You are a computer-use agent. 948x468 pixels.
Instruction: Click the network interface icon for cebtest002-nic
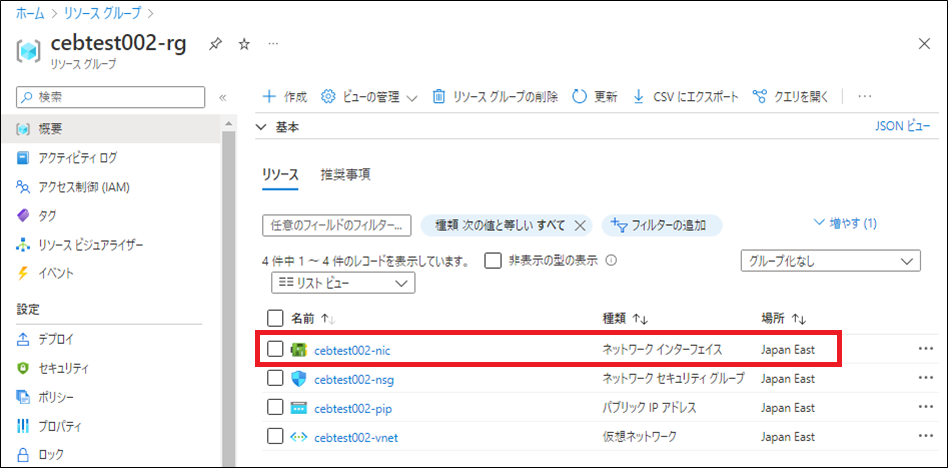pyautogui.click(x=299, y=349)
